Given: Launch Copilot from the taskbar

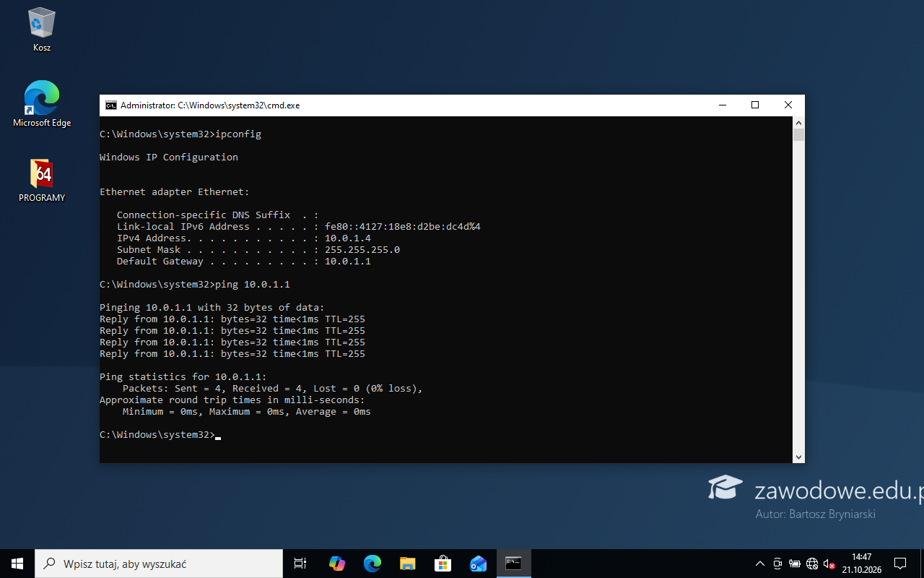Looking at the screenshot, I should [x=336, y=564].
